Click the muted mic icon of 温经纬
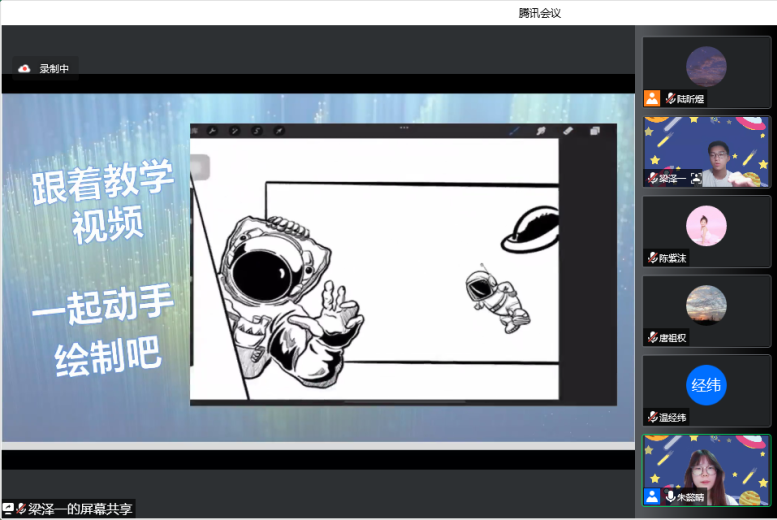 point(653,417)
